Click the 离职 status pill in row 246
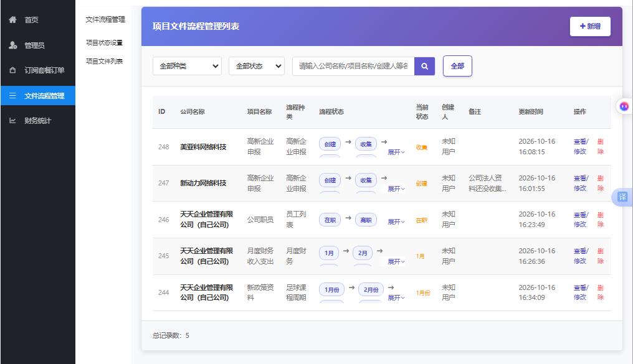This screenshot has width=633, height=364. pos(366,220)
